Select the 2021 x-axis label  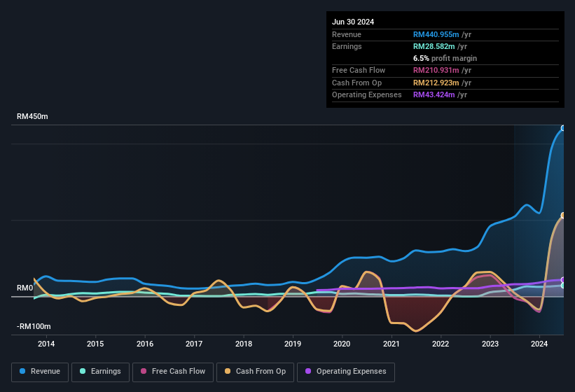[x=392, y=344]
